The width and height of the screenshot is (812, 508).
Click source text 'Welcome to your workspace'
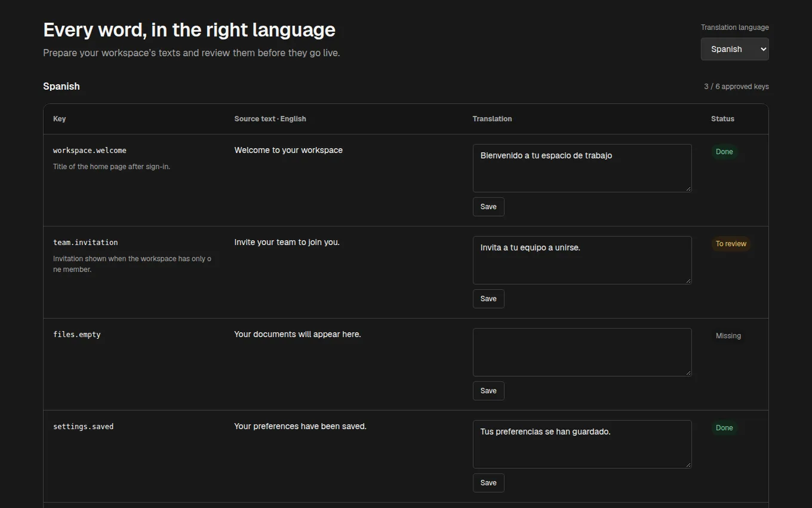(288, 150)
